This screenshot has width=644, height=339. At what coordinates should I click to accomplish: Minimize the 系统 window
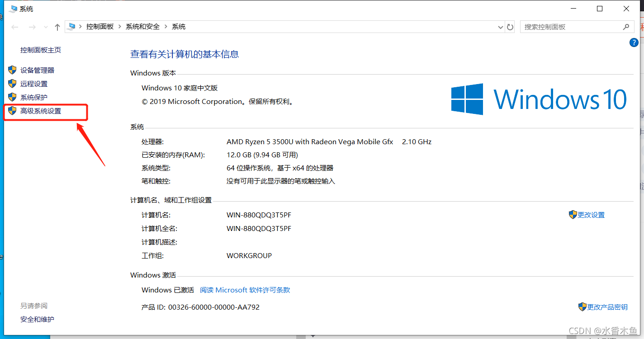573,9
